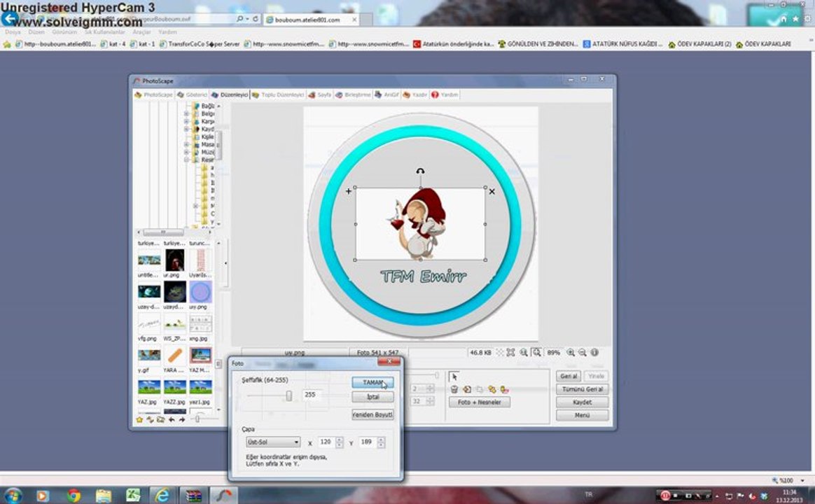The width and height of the screenshot is (815, 504).
Task: Click the Kaydet button
Action: [x=582, y=402]
